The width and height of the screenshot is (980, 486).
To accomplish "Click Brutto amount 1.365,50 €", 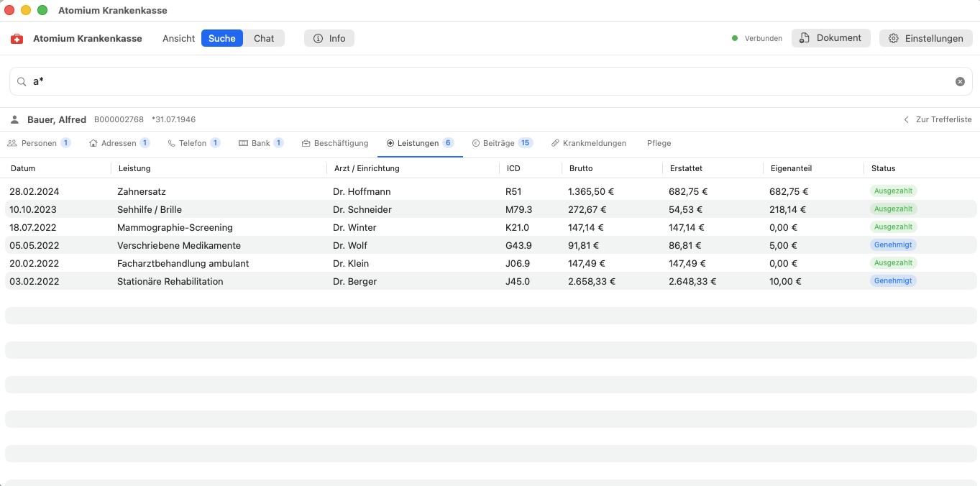I will [x=591, y=192].
